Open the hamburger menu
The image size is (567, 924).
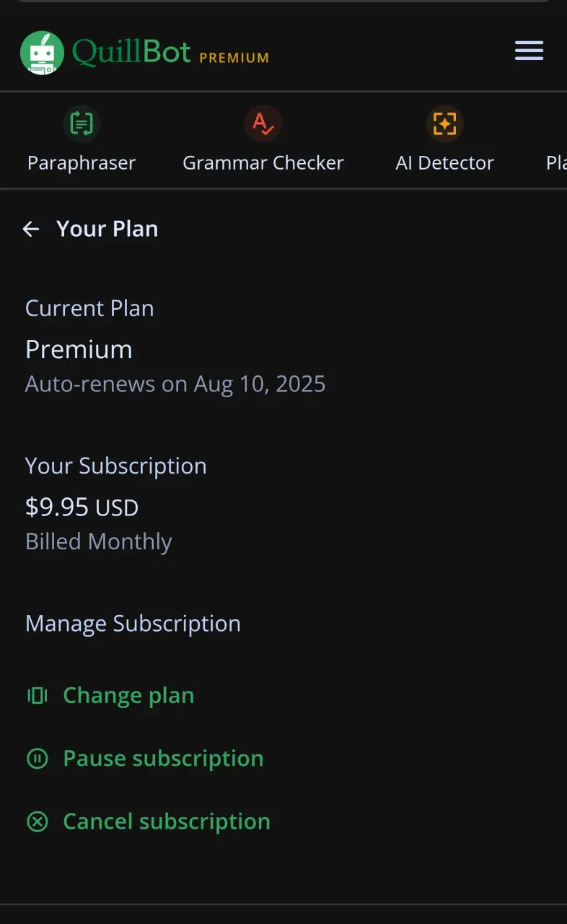pyautogui.click(x=529, y=51)
